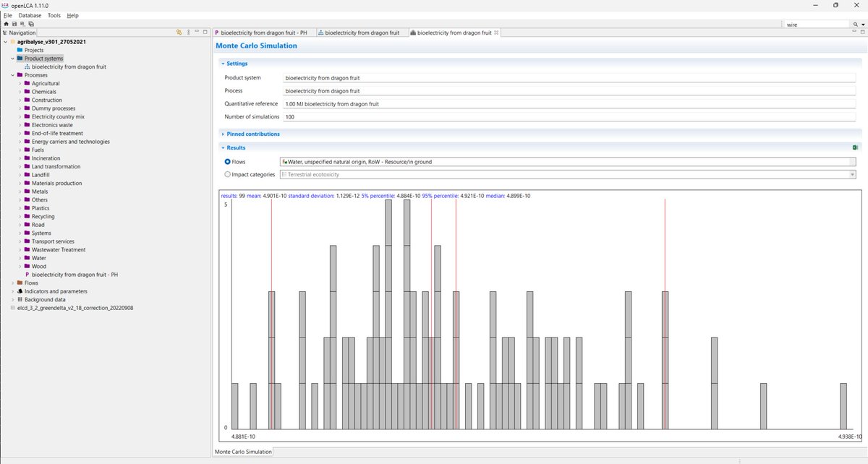Collapse the Settings section
Viewport: 868px width, 464px height.
[223, 64]
